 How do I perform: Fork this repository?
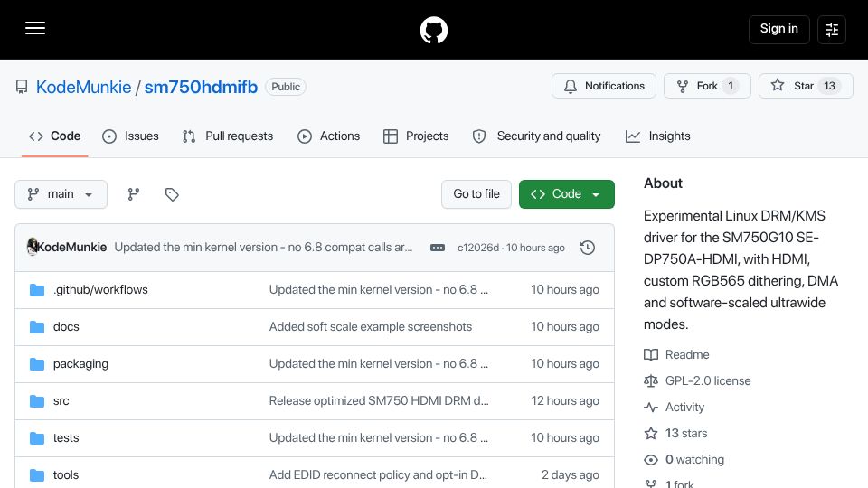707,86
